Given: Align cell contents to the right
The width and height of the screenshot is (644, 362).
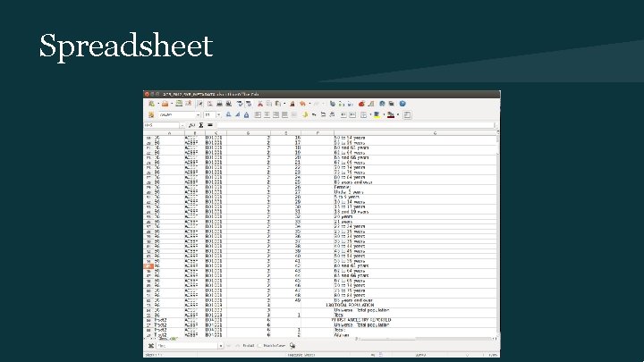Looking at the screenshot, I should [275, 115].
